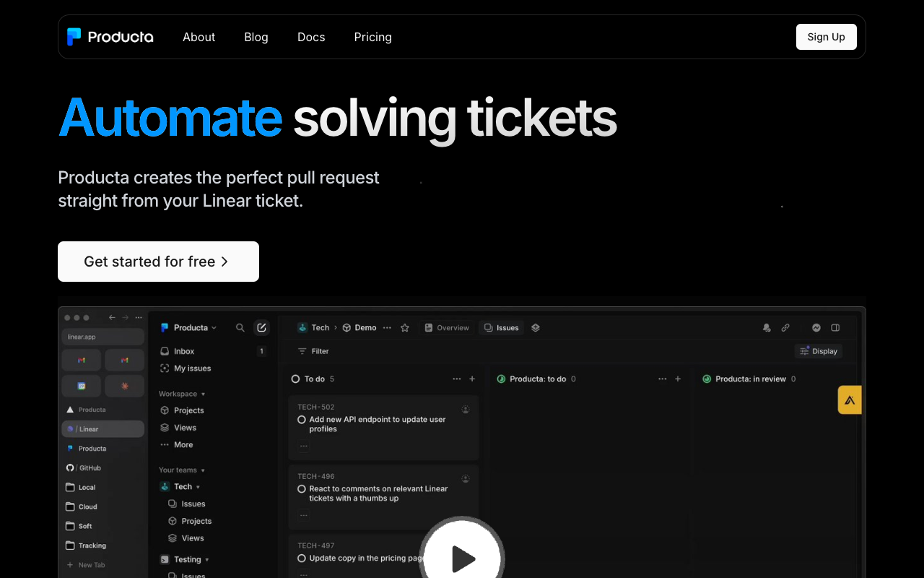Expand the Tech team dropdown arrow
Screen dimensions: 924x578
pyautogui.click(x=198, y=487)
